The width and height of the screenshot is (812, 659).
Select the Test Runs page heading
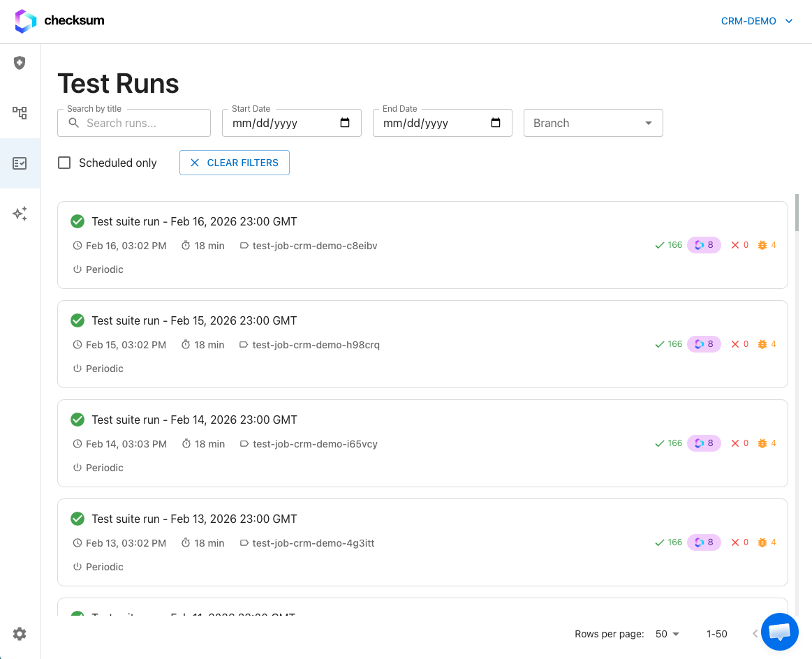[118, 84]
